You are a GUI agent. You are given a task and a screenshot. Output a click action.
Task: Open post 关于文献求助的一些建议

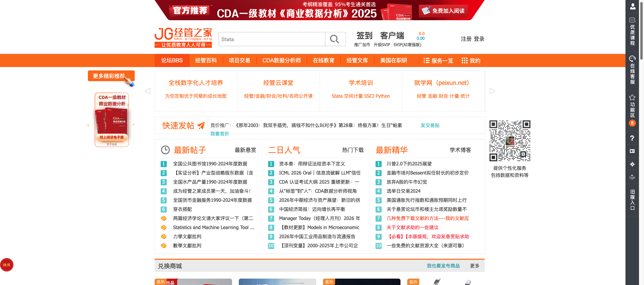click(412, 227)
